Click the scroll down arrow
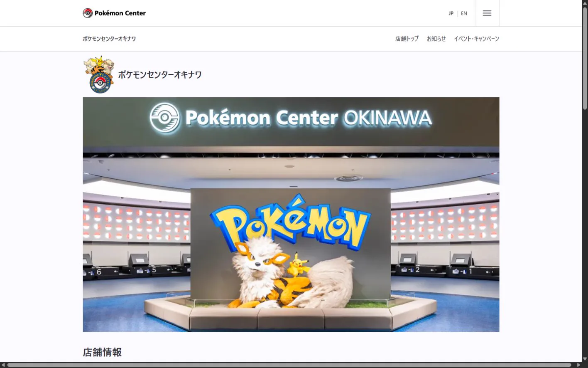This screenshot has height=368, width=588. (x=585, y=359)
